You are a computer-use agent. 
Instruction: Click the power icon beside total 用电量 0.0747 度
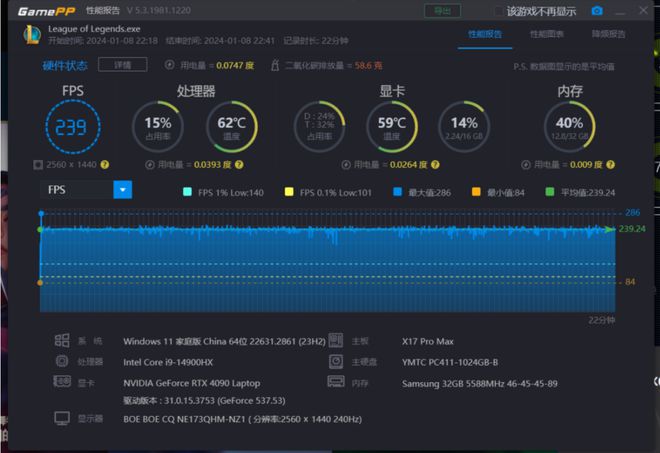(169, 65)
